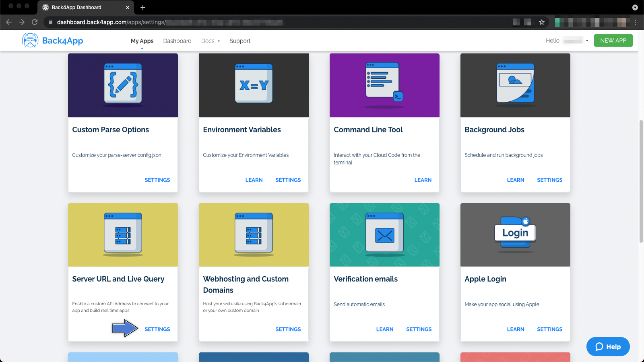Click the Webhosting and Custom Domains illustration
The height and width of the screenshot is (362, 644).
[254, 235]
